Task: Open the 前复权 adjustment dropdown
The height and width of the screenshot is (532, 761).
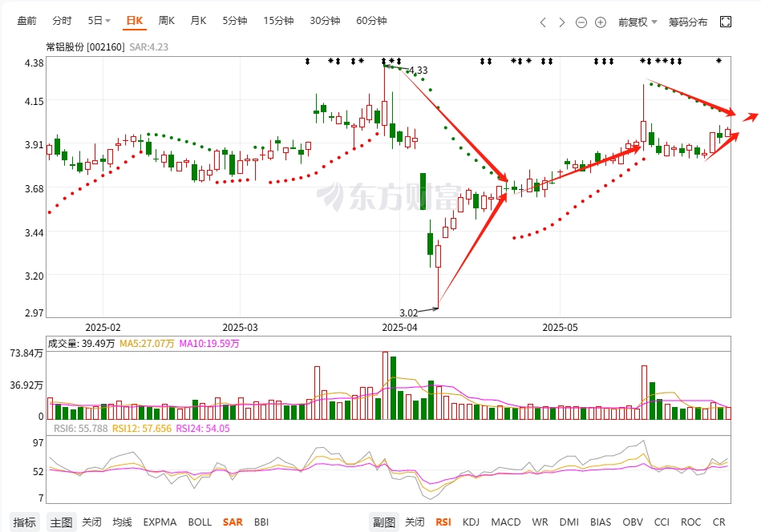Action: (x=638, y=22)
